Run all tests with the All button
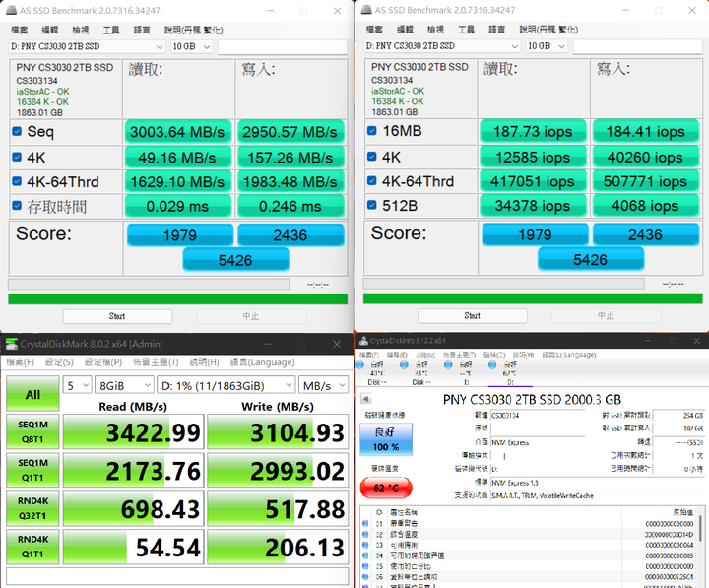709x588 pixels. tap(32, 394)
